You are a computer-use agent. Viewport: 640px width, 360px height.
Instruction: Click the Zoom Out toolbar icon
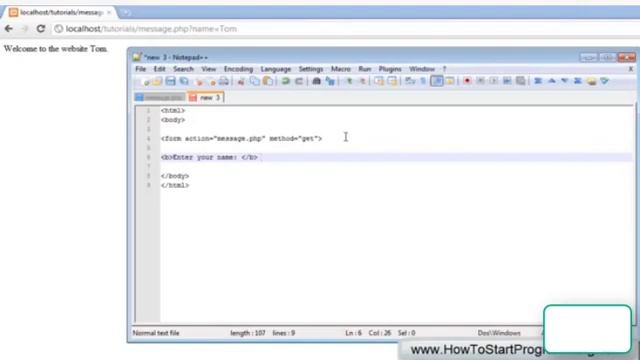point(362,81)
